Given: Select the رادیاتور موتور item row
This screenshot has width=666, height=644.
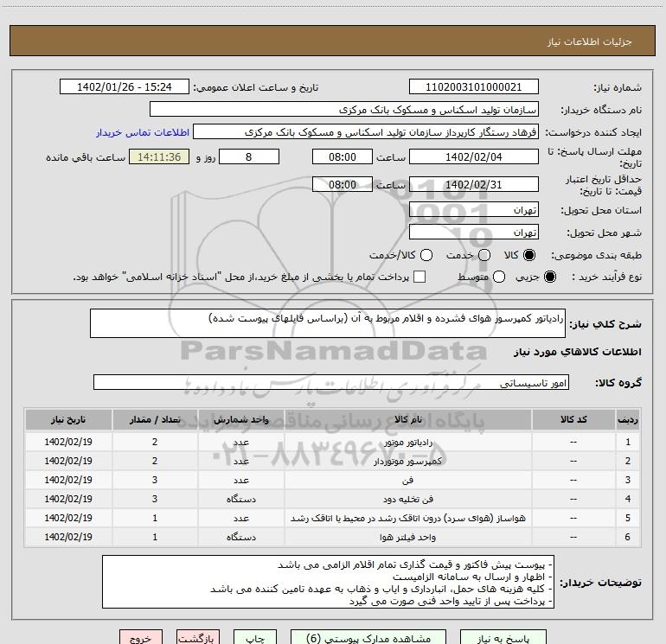Looking at the screenshot, I should click(x=333, y=442).
